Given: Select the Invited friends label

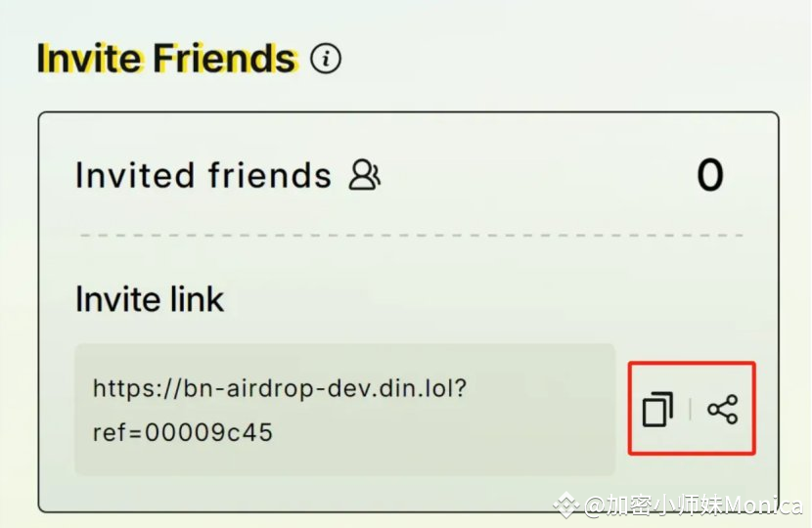Looking at the screenshot, I should point(203,175).
